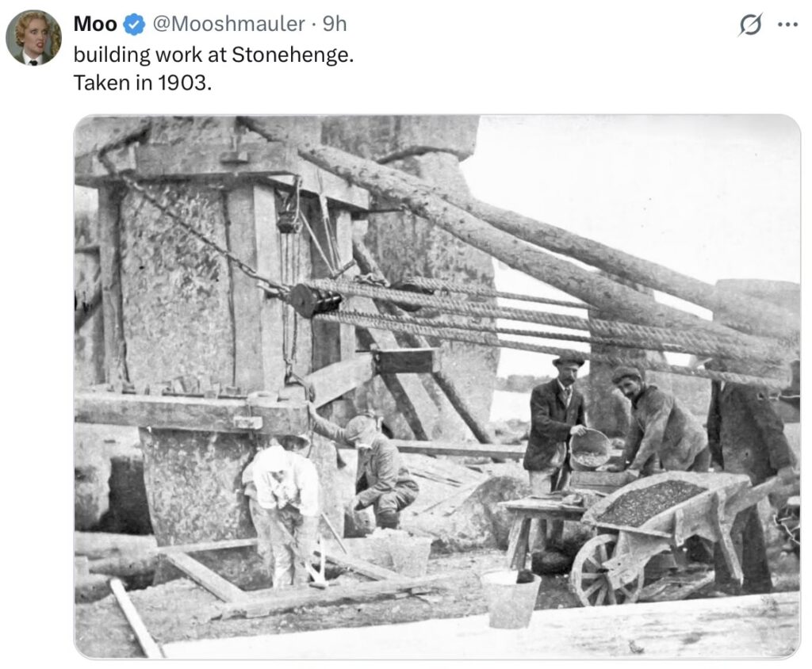Screen dimensions: 812x669
Task: Click the blue verified badge
Action: pyautogui.click(x=135, y=25)
